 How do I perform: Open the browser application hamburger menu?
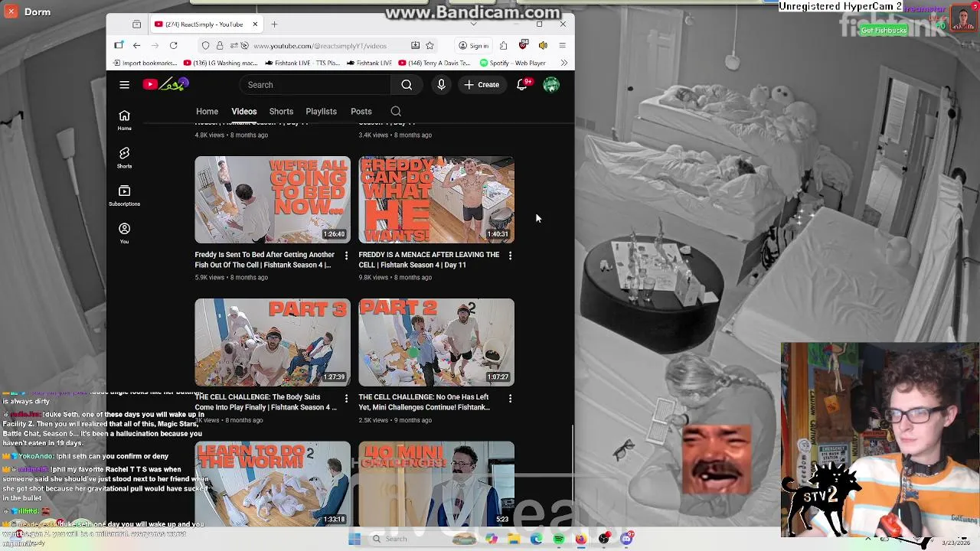tap(562, 46)
